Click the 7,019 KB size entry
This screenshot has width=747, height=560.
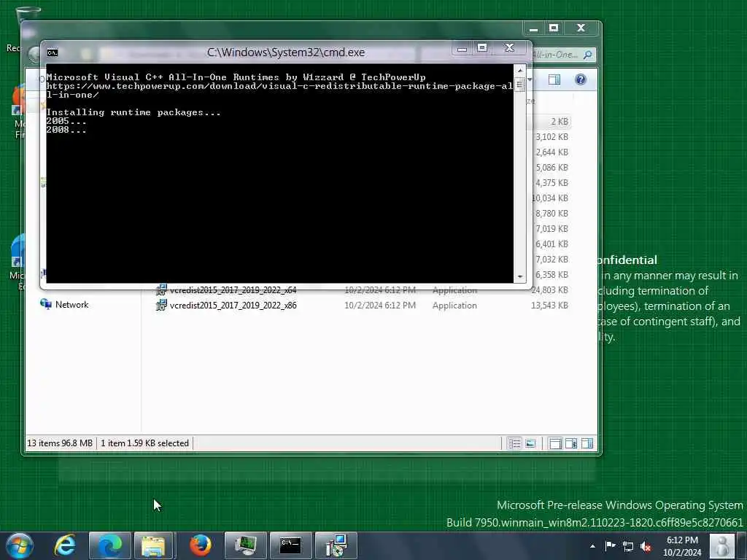point(551,228)
